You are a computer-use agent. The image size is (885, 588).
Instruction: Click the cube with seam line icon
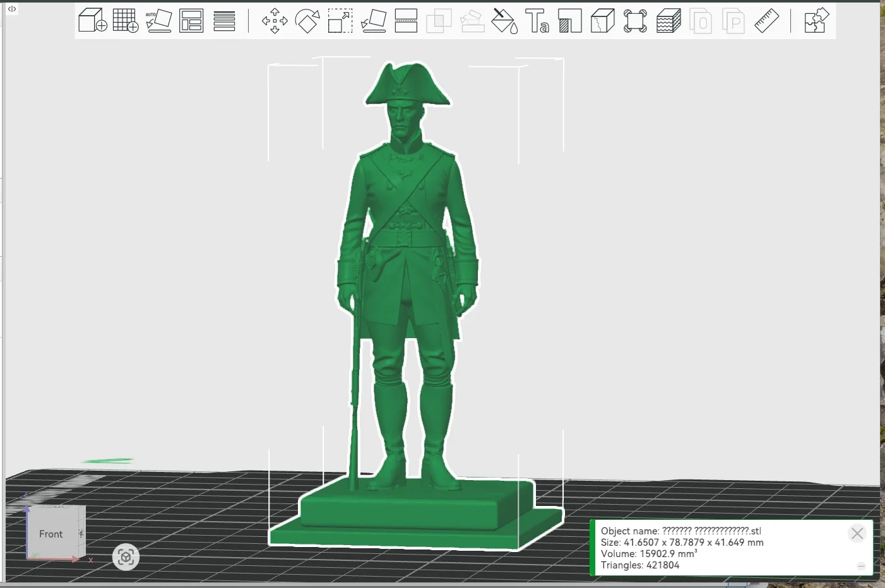[x=603, y=21]
